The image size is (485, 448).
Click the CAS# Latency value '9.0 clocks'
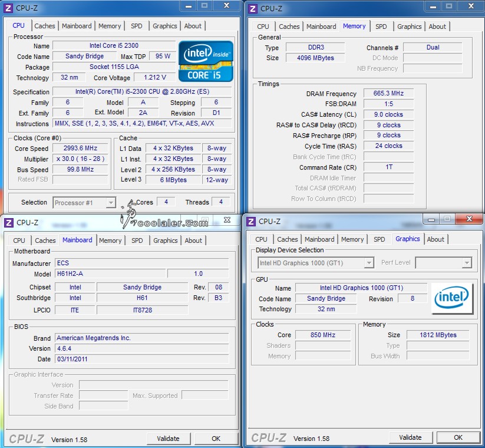point(388,114)
